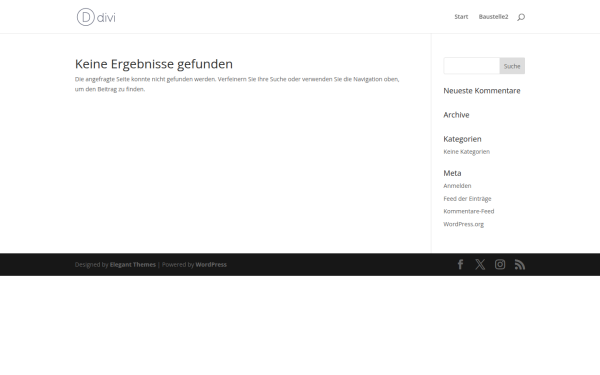Screen dimensions: 600x375
Task: Open the Facebook icon in footer
Action: (x=461, y=264)
